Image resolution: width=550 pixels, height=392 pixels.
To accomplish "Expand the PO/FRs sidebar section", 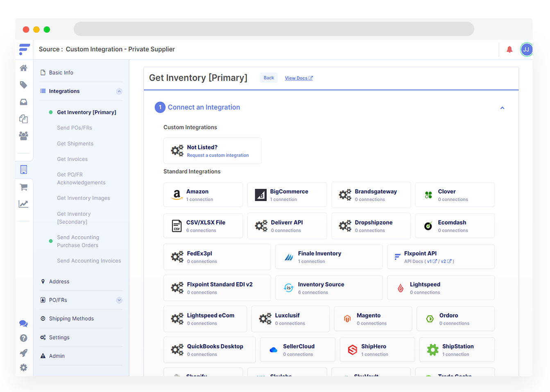I will [119, 300].
